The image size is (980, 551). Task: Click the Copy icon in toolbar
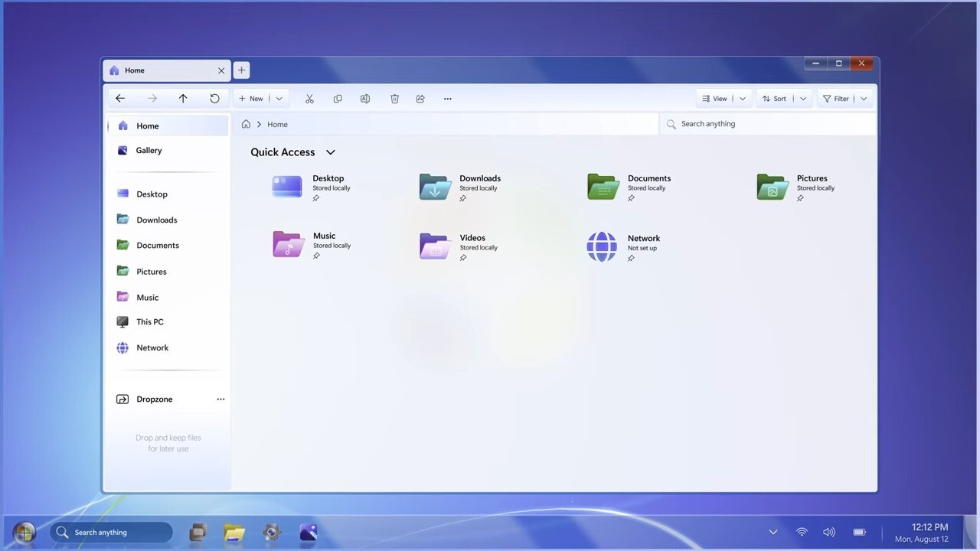338,99
